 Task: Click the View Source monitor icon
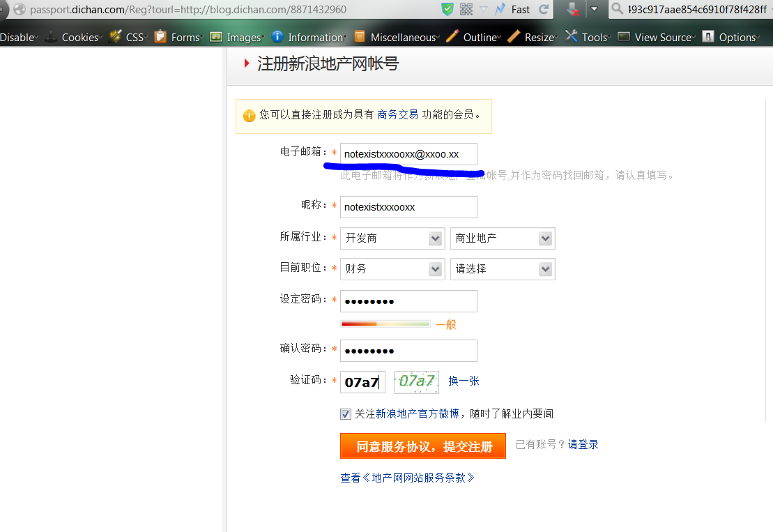click(624, 36)
